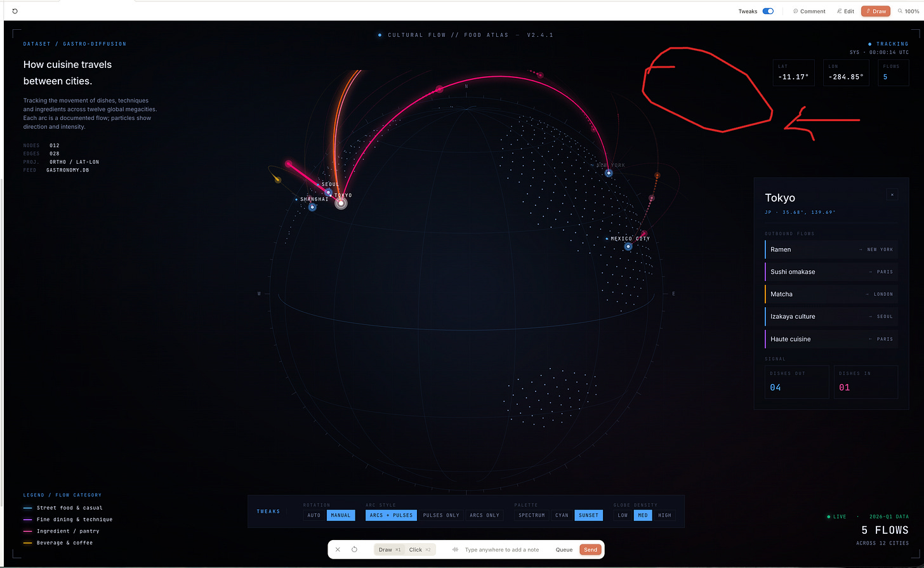924x568 pixels.
Task: Choose Arcs + Pulses arc style
Action: 391,515
